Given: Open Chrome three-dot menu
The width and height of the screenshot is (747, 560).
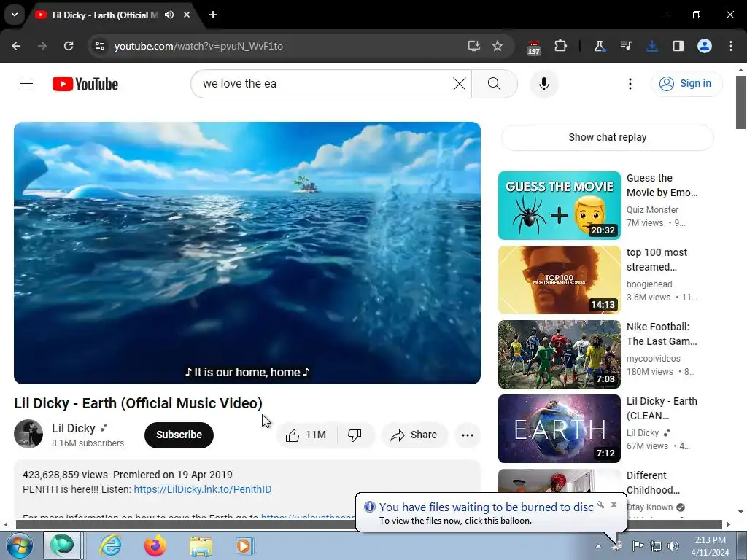Looking at the screenshot, I should [x=730, y=46].
